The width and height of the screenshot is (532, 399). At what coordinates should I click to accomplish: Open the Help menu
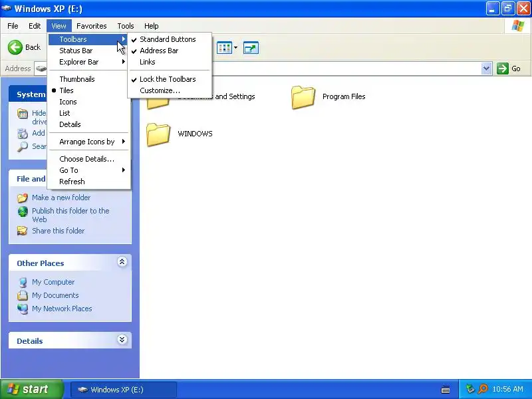[x=152, y=26]
